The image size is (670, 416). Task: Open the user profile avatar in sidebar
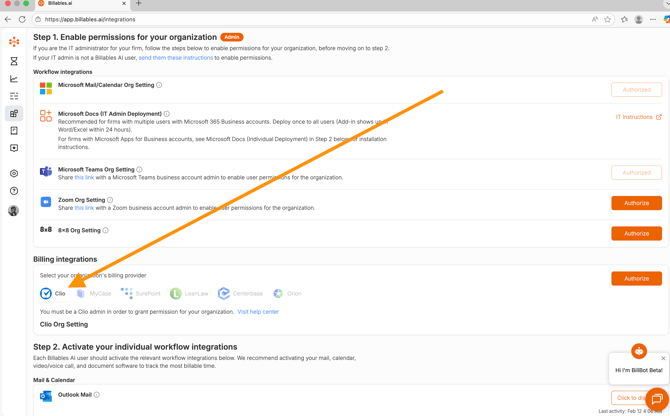14,211
